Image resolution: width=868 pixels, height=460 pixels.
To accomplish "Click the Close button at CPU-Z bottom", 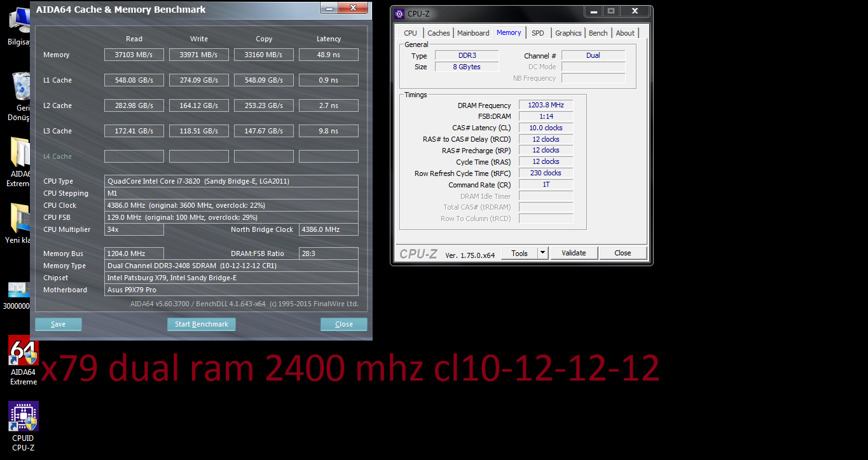I will (623, 253).
